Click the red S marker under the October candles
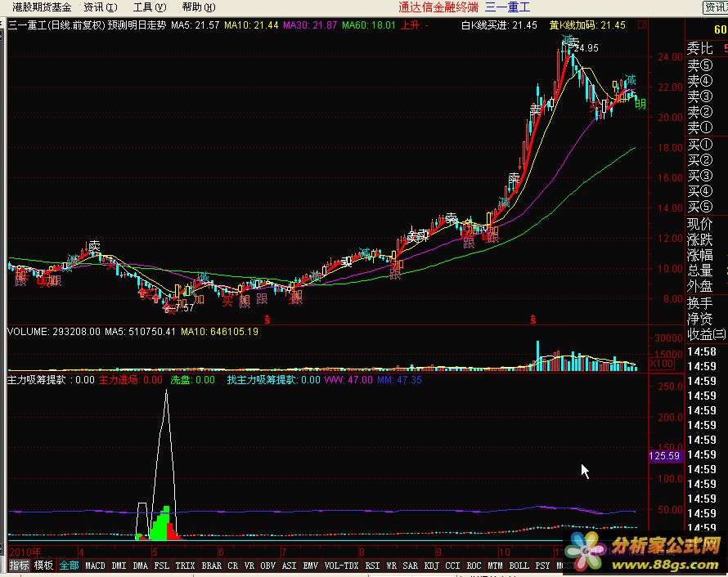This screenshot has width=728, height=577. [533, 319]
